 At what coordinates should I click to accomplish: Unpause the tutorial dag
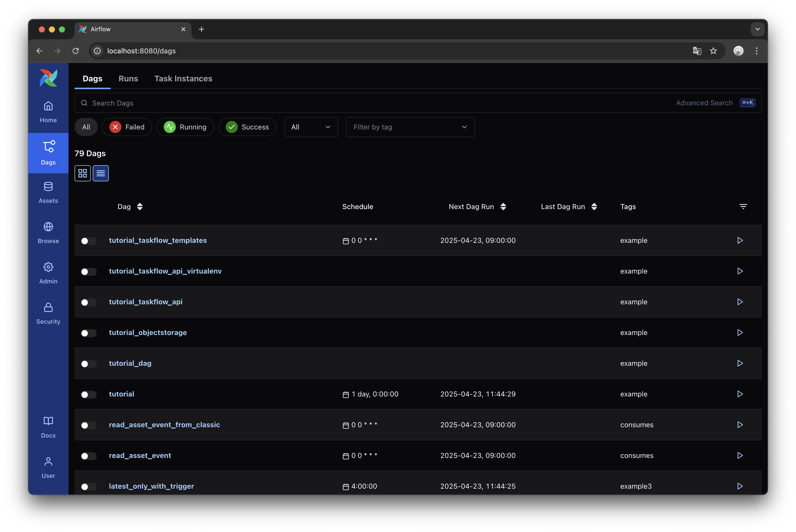(x=89, y=394)
